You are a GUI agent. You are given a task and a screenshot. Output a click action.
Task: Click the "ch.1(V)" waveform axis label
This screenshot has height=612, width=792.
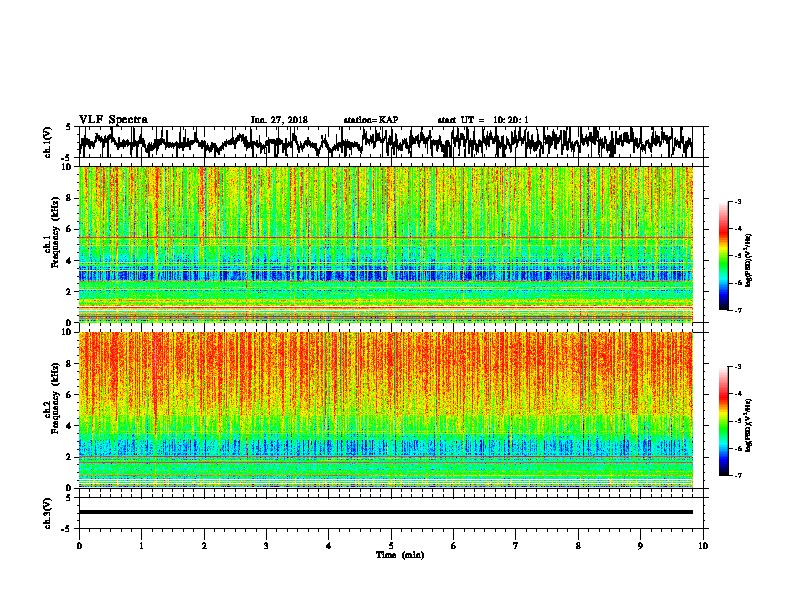click(x=48, y=142)
